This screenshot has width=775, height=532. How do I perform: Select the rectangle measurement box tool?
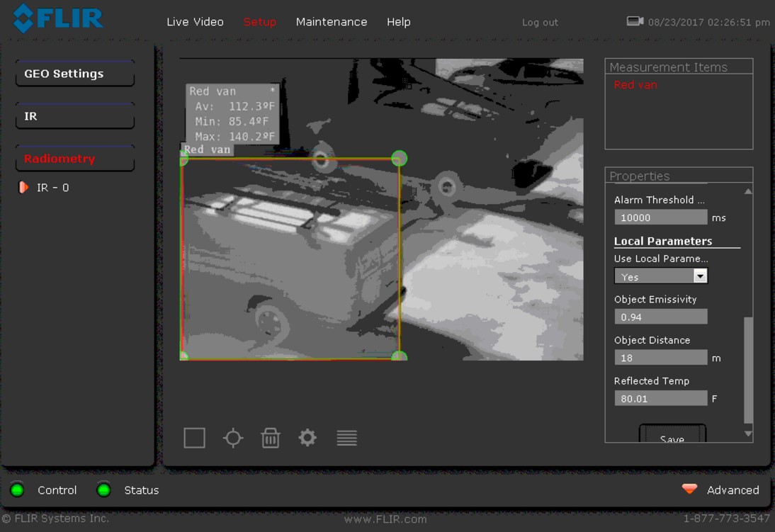(194, 438)
